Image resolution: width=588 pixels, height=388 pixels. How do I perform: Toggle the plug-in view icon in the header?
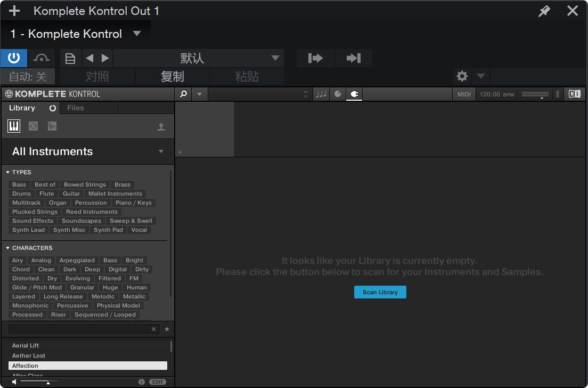click(354, 94)
